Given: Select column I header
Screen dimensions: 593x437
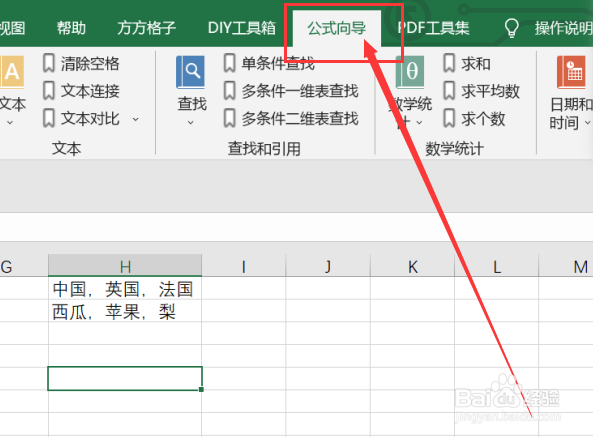Looking at the screenshot, I should (244, 266).
